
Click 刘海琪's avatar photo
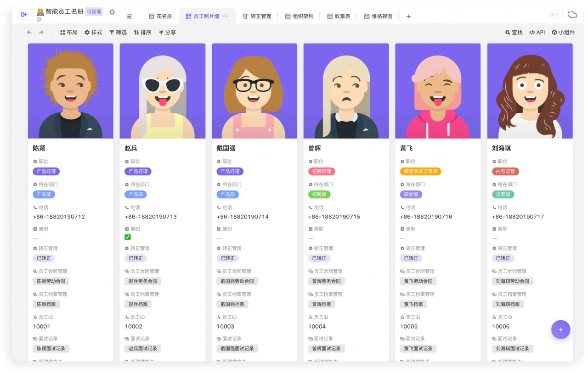[530, 90]
